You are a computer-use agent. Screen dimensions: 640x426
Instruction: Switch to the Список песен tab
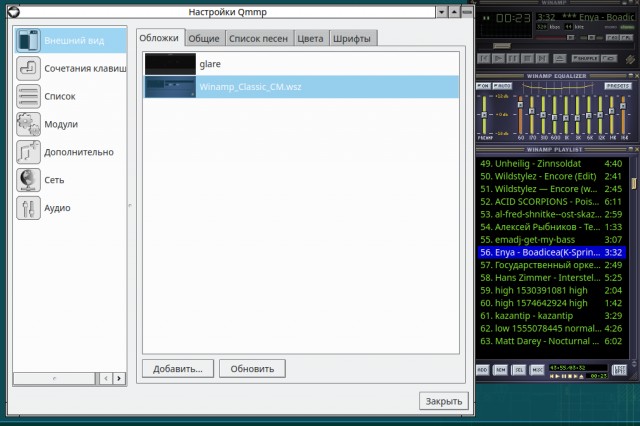tap(258, 39)
